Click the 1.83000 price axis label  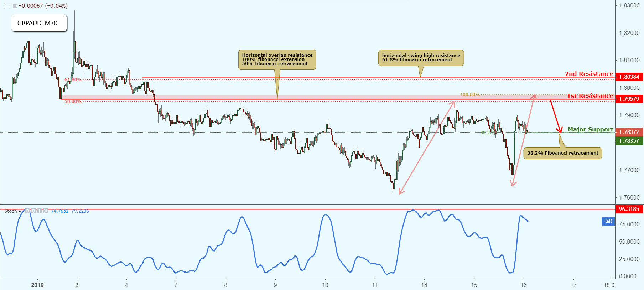(x=629, y=6)
